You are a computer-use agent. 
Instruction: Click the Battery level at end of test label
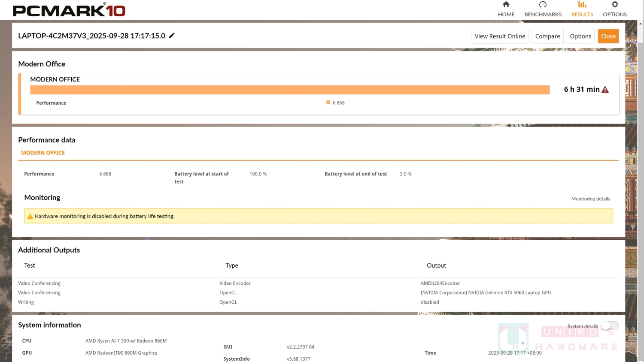point(355,174)
